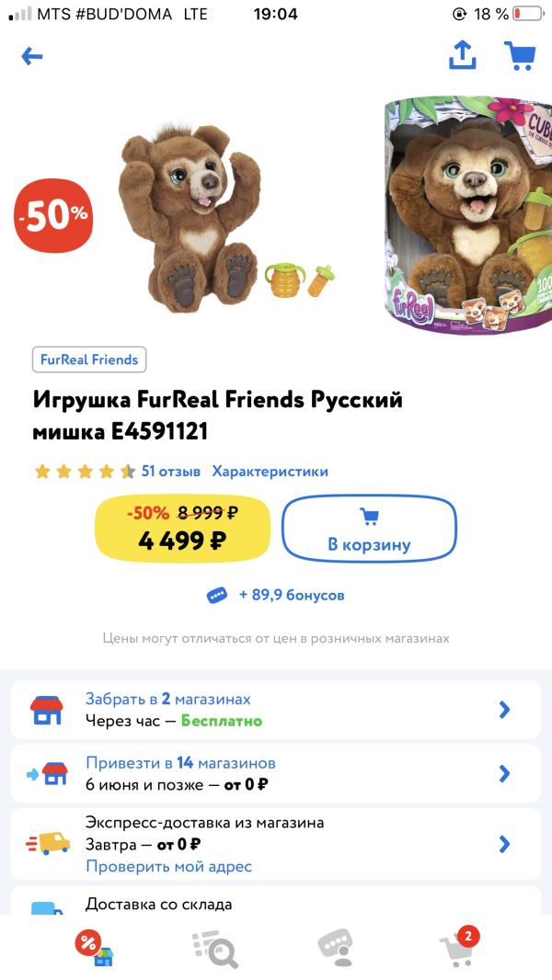The height and width of the screenshot is (980, 552).
Task: Tap the express delivery truck icon
Action: (49, 844)
